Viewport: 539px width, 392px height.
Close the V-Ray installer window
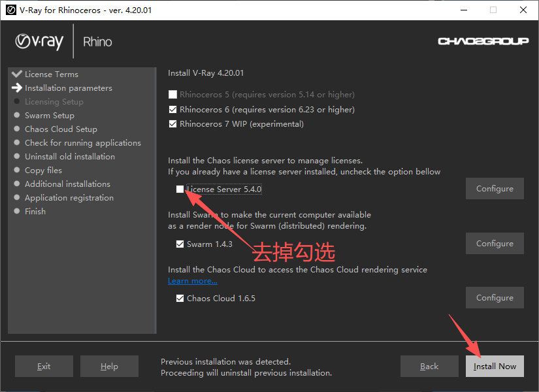523,10
